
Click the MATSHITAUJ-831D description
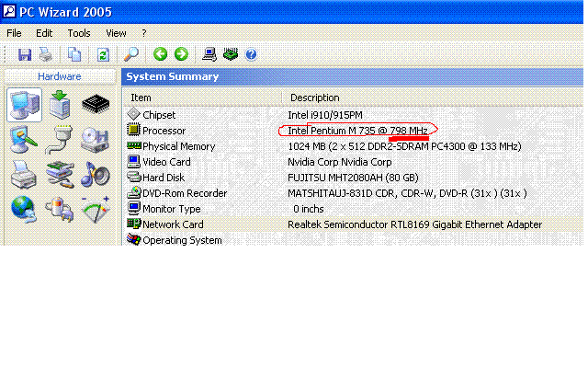pos(407,193)
